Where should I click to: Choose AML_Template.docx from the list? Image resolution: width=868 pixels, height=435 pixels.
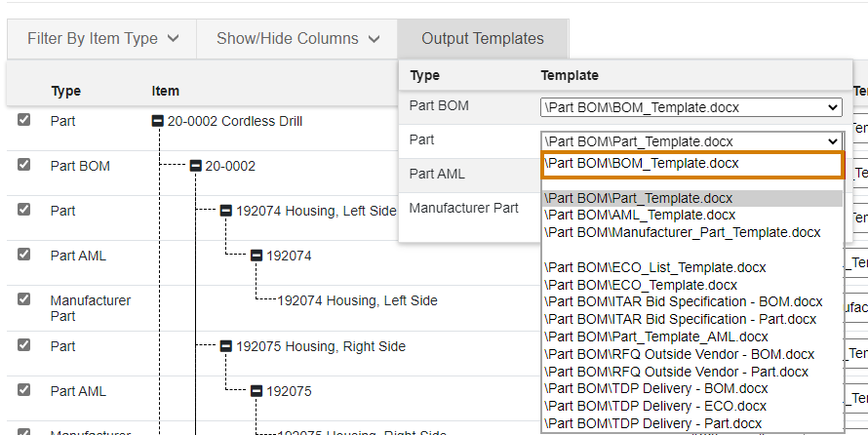(640, 215)
